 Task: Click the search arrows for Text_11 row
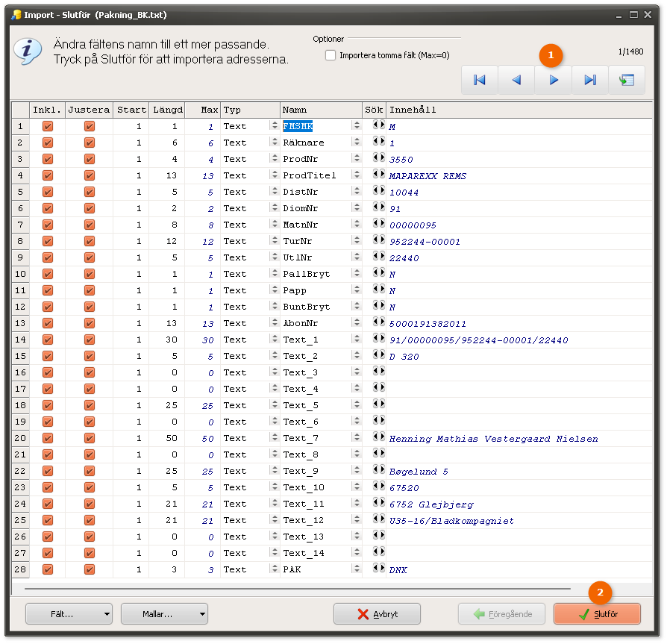(x=378, y=502)
